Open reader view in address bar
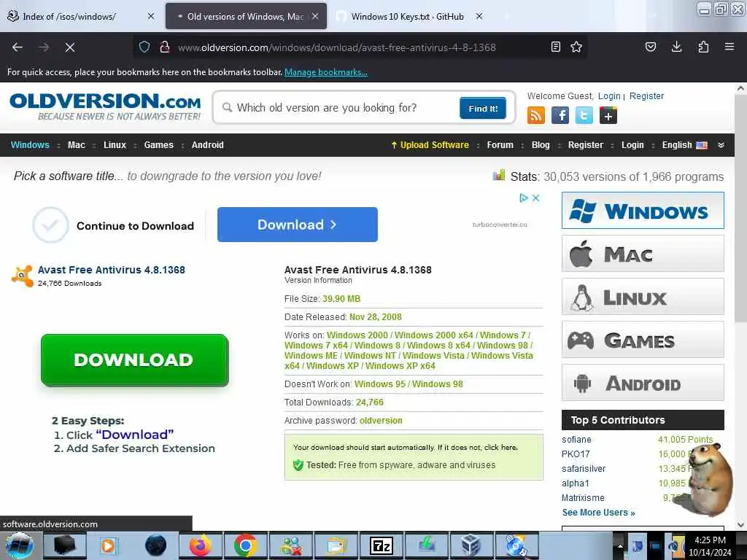Image resolution: width=747 pixels, height=560 pixels. coord(555,47)
